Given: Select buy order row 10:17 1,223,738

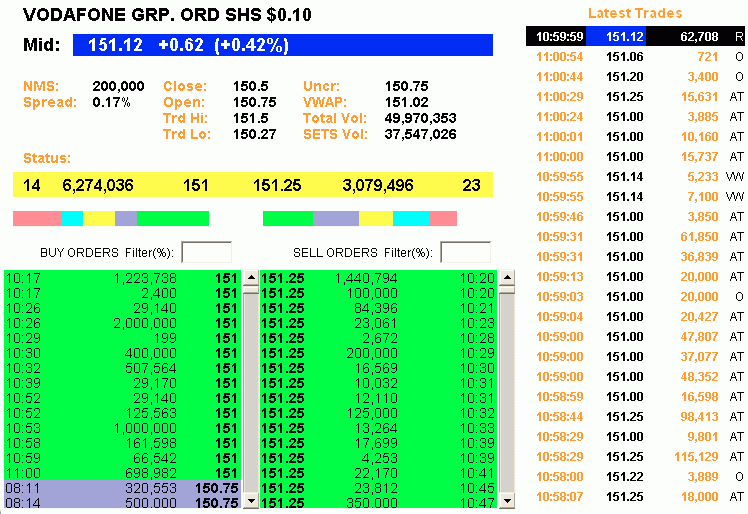Looking at the screenshot, I should pyautogui.click(x=123, y=278).
